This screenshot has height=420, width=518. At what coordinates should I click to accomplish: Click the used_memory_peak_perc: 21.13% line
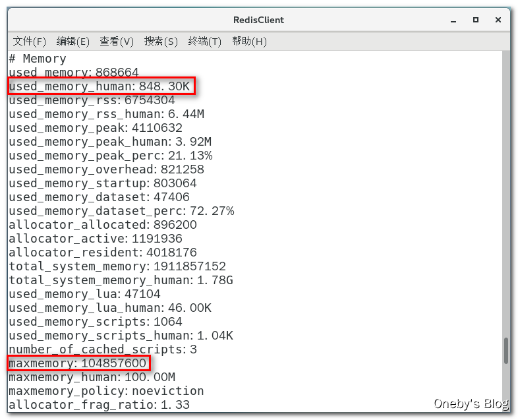[111, 156]
